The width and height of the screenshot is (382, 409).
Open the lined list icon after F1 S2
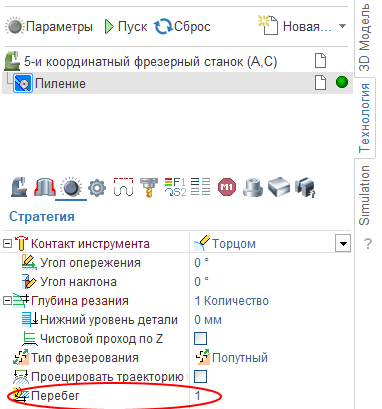(200, 187)
